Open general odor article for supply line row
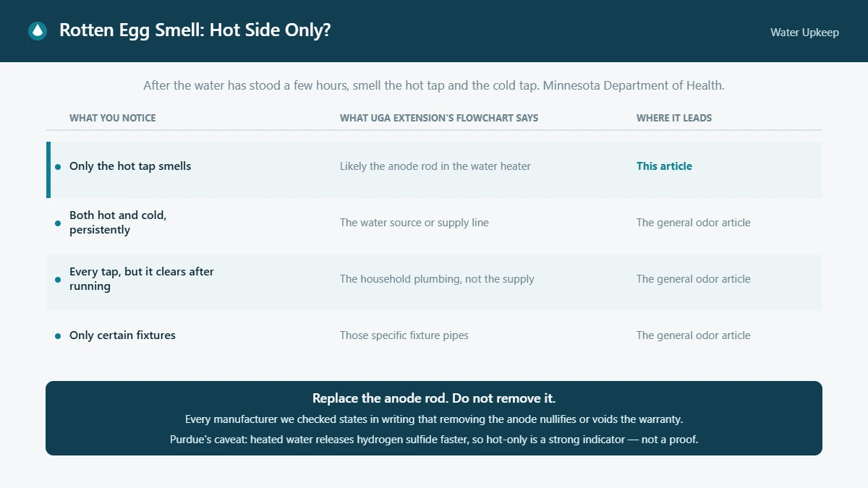 pyautogui.click(x=694, y=223)
